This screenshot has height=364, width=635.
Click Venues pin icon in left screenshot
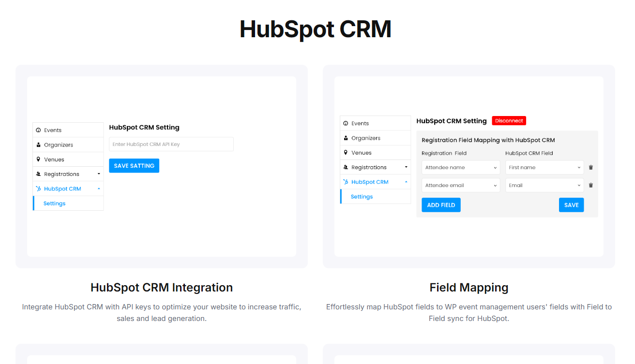[x=38, y=159]
